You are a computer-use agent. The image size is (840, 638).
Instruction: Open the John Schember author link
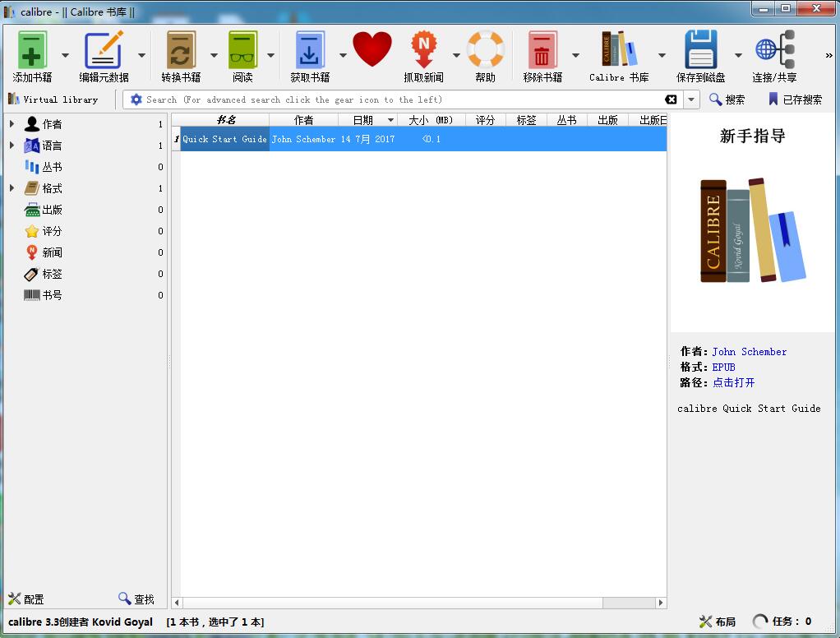pos(749,352)
